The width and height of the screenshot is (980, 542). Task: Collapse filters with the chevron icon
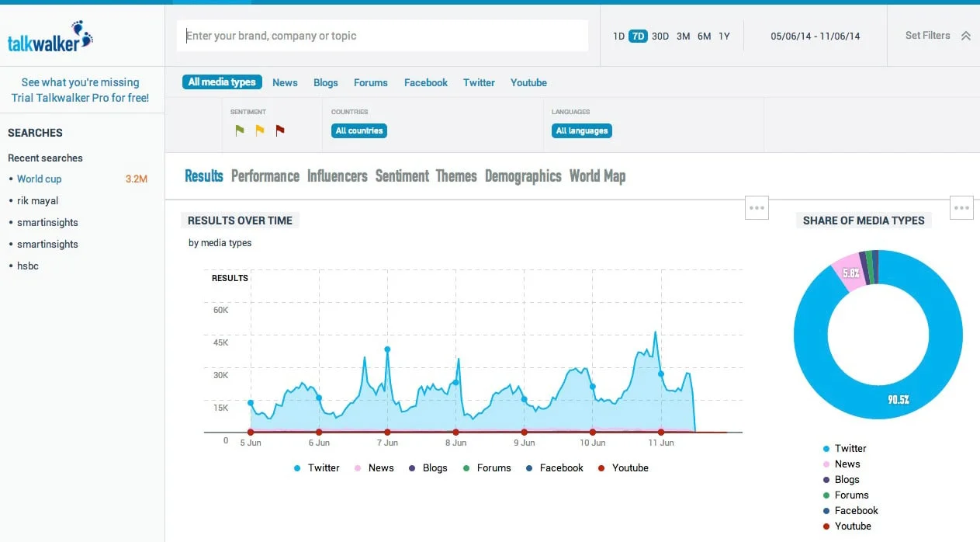[966, 36]
